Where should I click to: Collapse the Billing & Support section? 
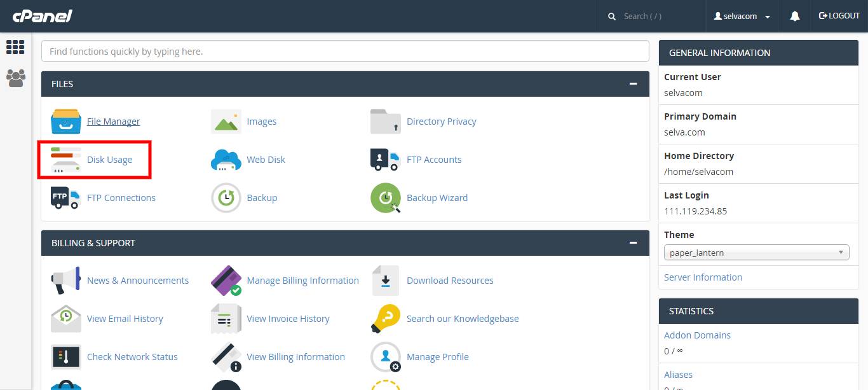point(633,243)
